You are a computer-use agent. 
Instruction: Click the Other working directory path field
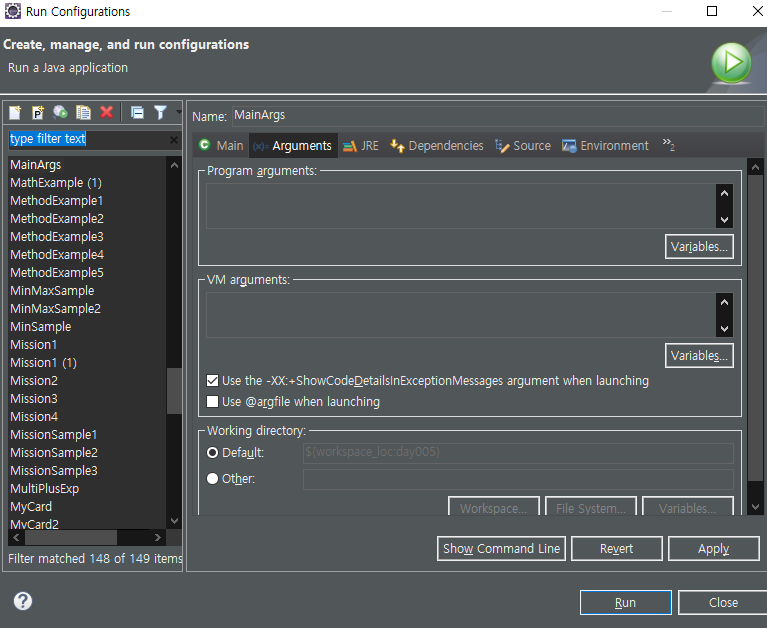(518, 479)
